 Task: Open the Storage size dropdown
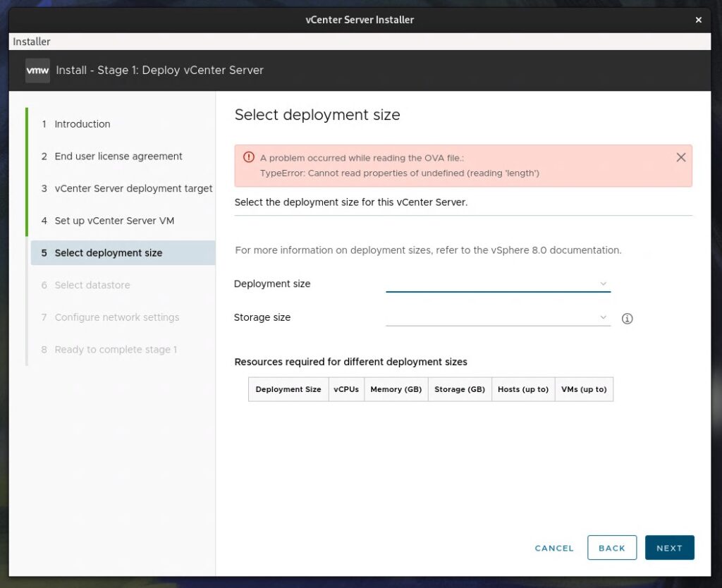pyautogui.click(x=498, y=318)
